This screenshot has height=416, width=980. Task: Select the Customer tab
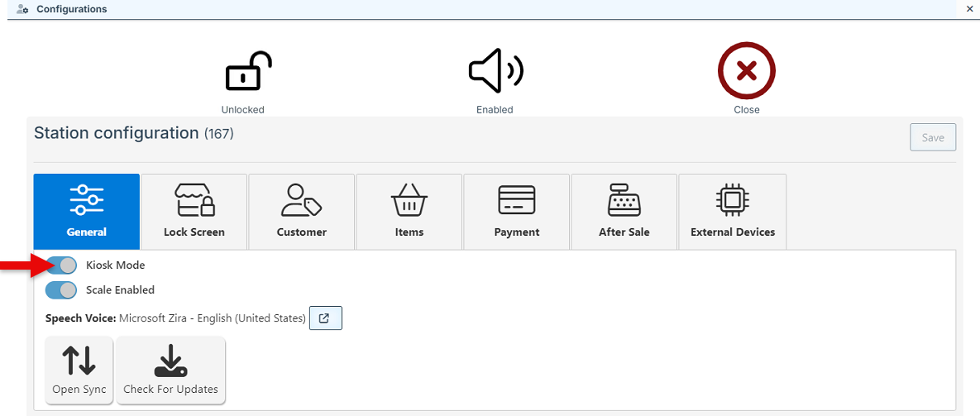(302, 211)
